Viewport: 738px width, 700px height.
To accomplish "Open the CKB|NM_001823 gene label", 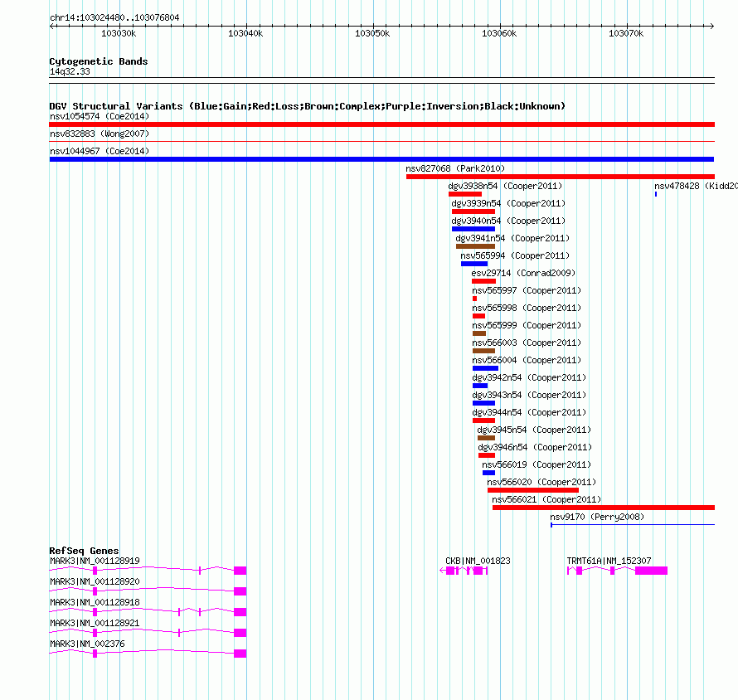I will (x=478, y=561).
